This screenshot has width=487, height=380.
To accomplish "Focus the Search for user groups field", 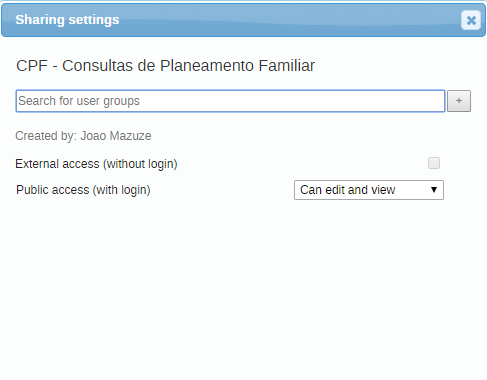I will (x=230, y=101).
